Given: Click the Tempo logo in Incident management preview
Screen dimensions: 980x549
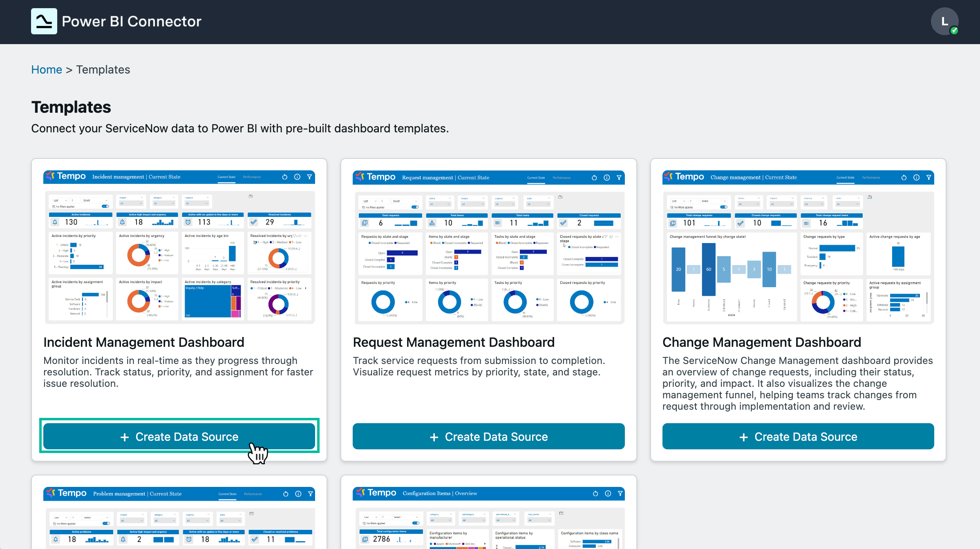Looking at the screenshot, I should (x=66, y=176).
